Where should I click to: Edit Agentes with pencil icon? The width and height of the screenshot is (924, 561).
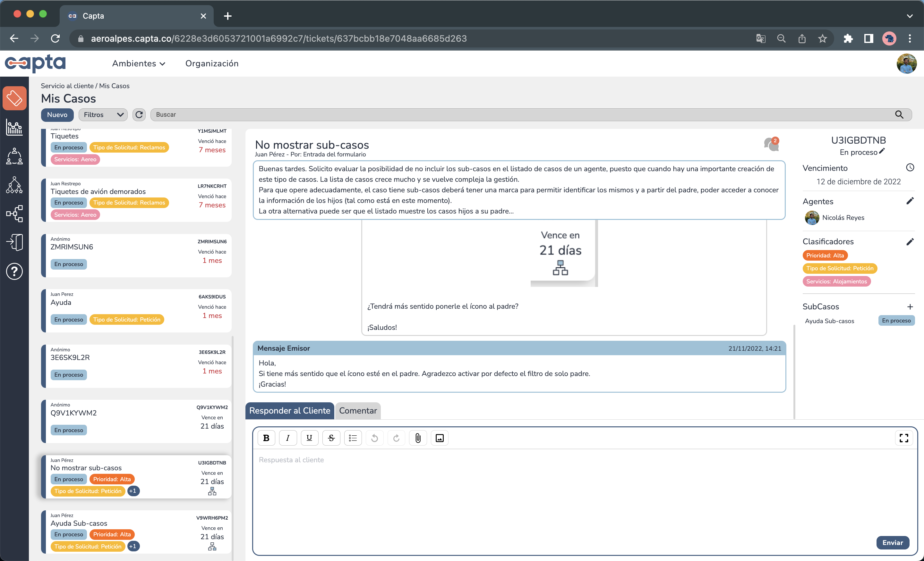pyautogui.click(x=910, y=201)
